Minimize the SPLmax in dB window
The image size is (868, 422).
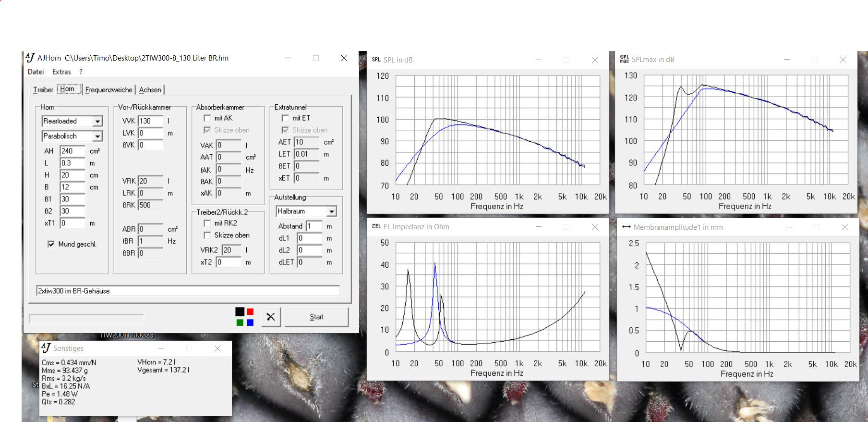pos(787,60)
